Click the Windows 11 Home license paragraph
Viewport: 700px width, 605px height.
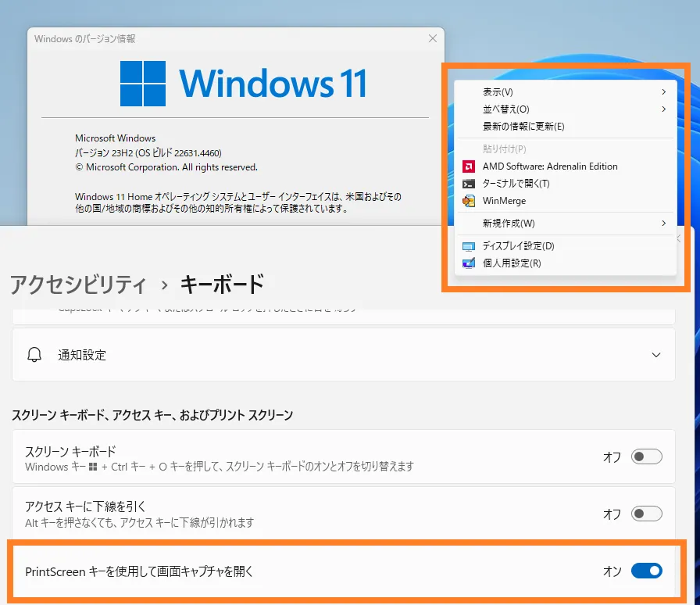(x=238, y=202)
